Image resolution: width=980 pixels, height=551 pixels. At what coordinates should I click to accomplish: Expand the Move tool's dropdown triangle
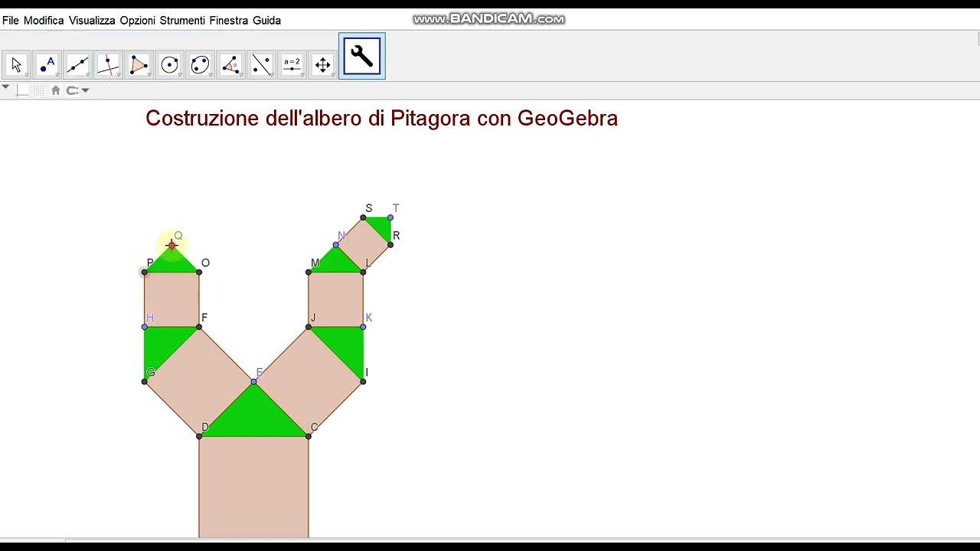(26, 75)
